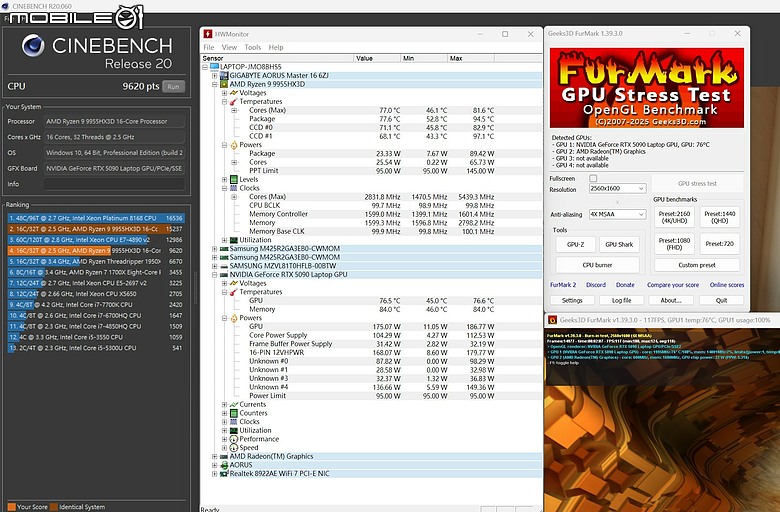Click the Speed gauge icon
This screenshot has height=512, width=780.
[233, 448]
